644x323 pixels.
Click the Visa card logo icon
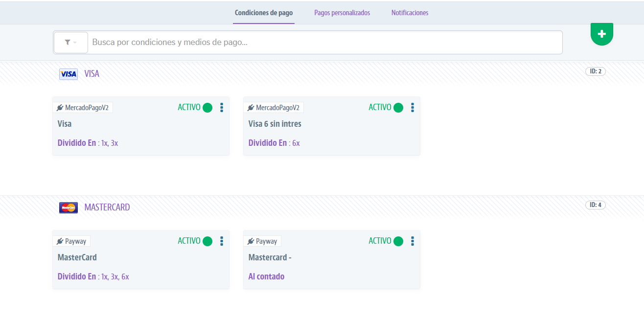coord(68,74)
